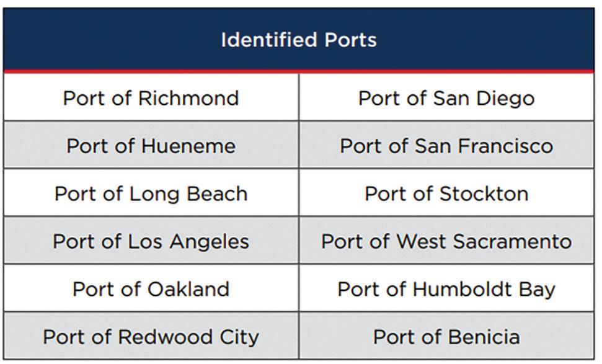
Task: Select the Port of Humboldt Bay cell
Action: click(446, 288)
